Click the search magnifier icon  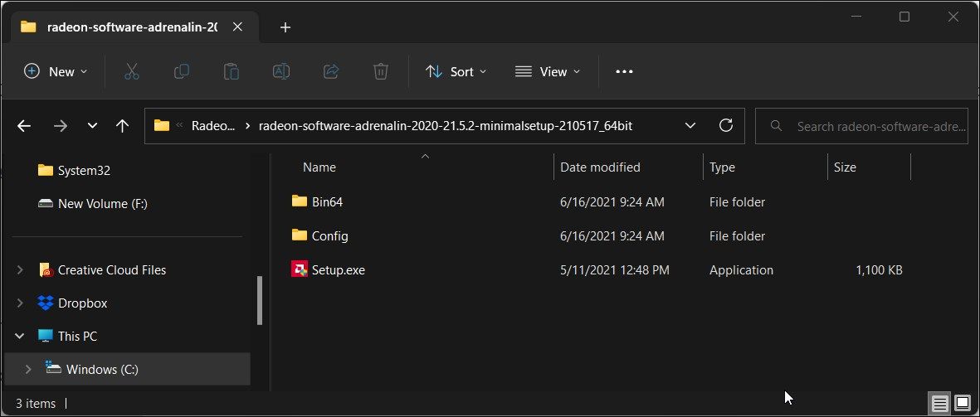776,126
